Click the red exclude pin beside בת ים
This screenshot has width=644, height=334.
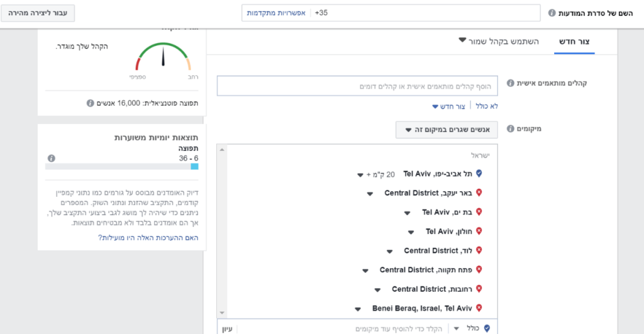[479, 212]
